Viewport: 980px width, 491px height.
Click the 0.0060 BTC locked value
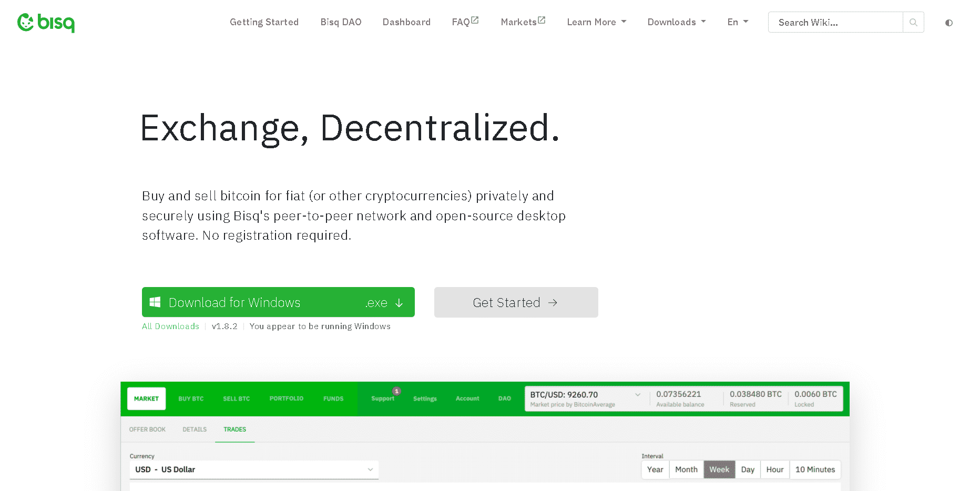815,394
